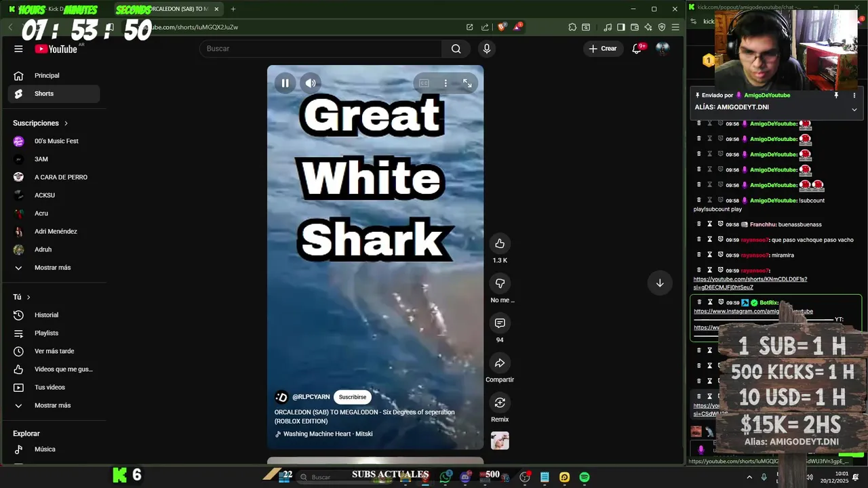This screenshot has width=868, height=488.
Task: Click the Crear button
Action: [x=603, y=49]
